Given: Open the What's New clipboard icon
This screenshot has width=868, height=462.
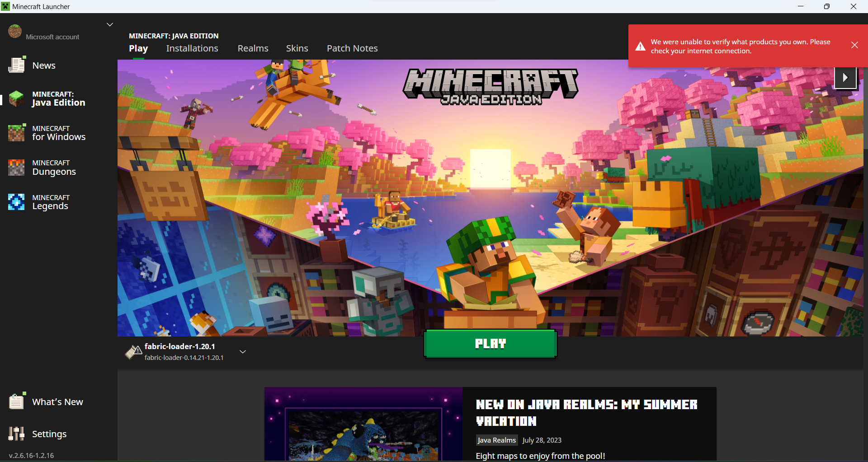Looking at the screenshot, I should click(x=17, y=401).
